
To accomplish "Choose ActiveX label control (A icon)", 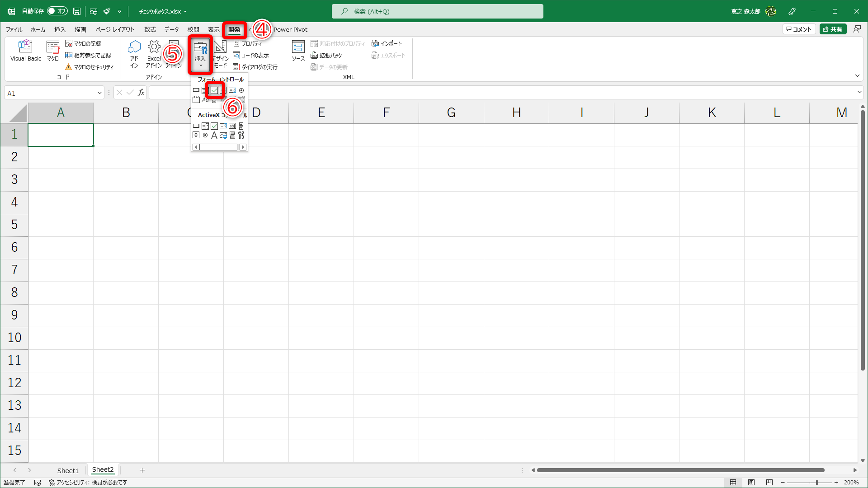I will [214, 135].
